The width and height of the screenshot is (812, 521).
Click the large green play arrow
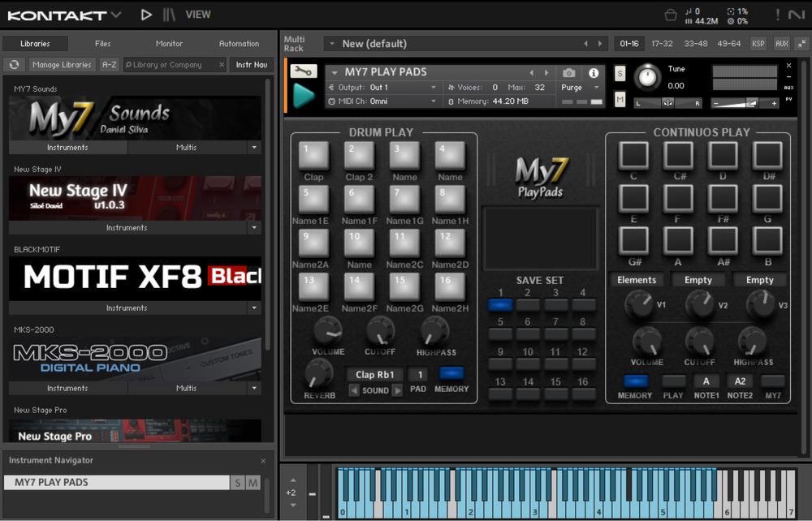pyautogui.click(x=304, y=96)
